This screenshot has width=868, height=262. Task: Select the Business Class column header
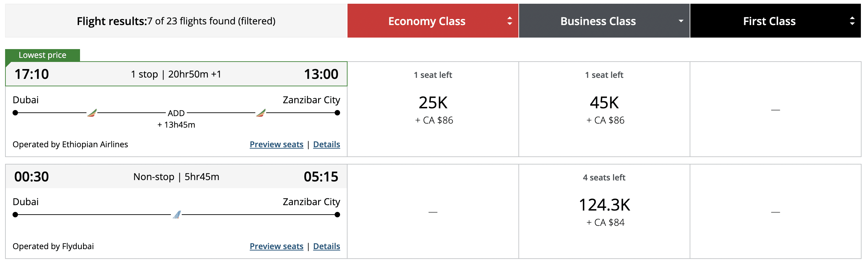click(598, 21)
